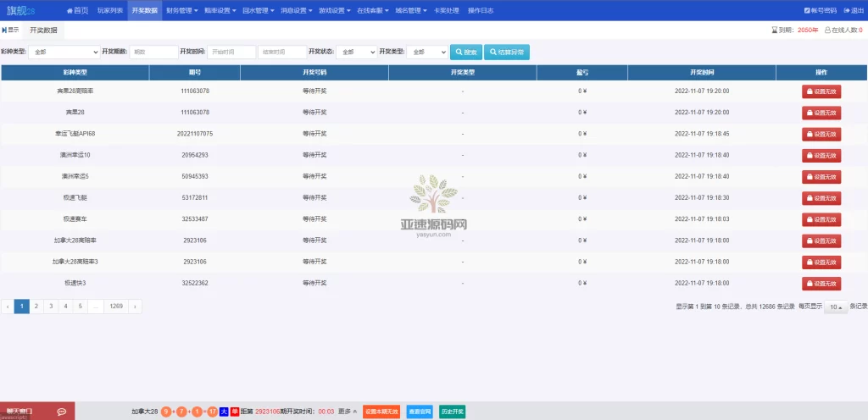The image size is (868, 420).
Task: Open the 开奖类型 select box
Action: 427,52
